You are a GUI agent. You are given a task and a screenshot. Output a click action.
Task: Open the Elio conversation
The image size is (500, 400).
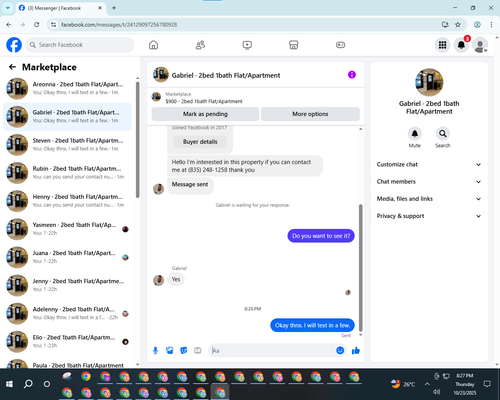pos(67,341)
